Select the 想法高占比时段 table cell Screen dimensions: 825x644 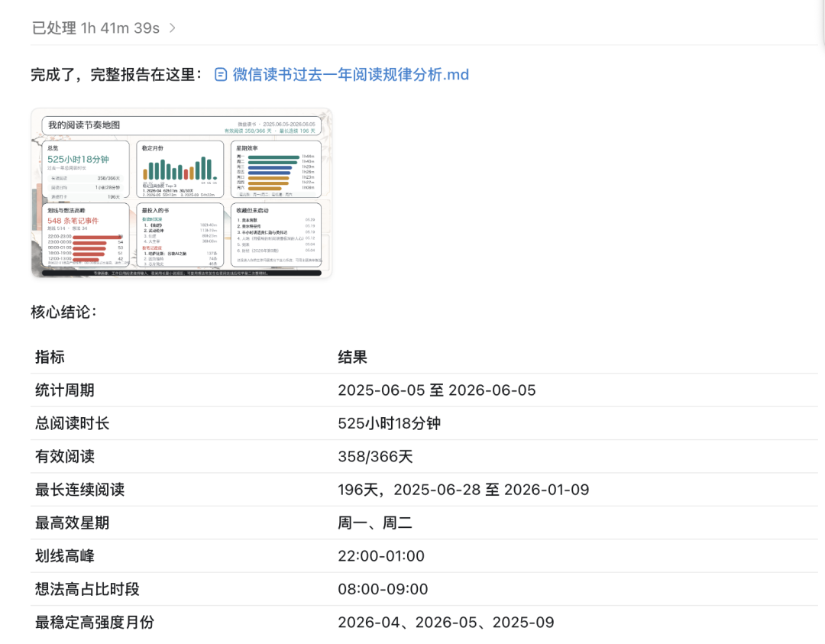click(x=87, y=589)
